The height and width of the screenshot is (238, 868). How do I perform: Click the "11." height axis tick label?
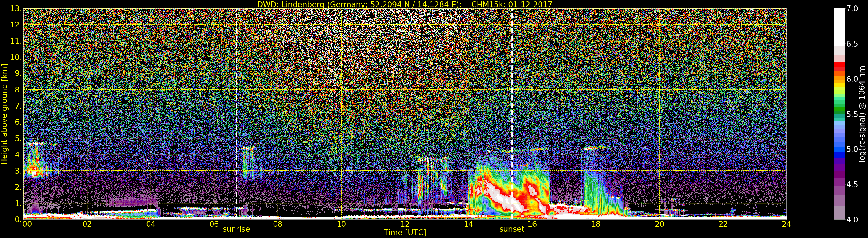coord(16,41)
